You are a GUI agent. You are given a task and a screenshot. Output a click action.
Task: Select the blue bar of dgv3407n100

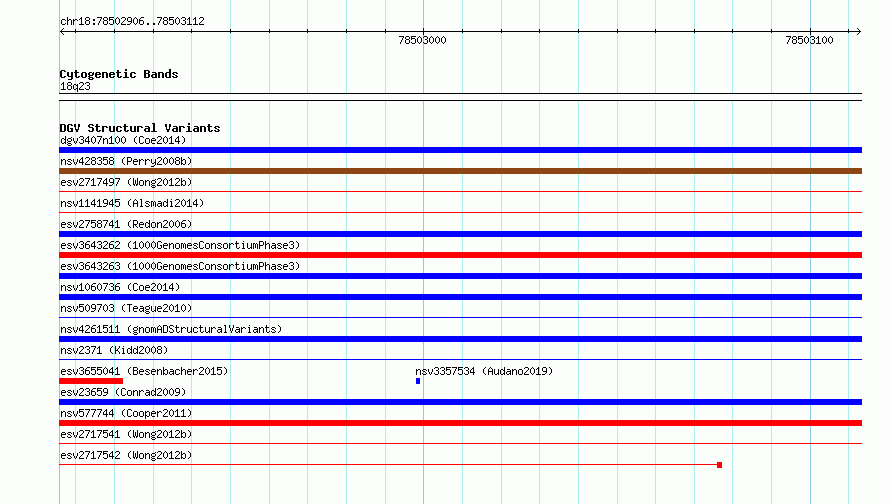pos(460,150)
